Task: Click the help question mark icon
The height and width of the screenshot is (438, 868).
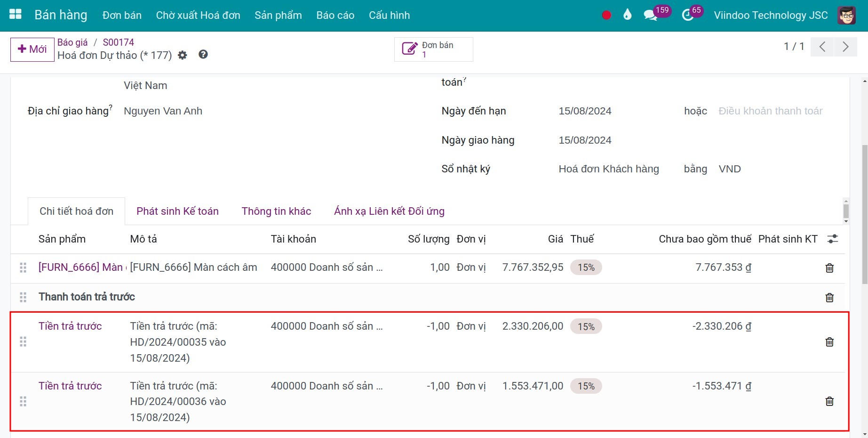Action: point(203,55)
